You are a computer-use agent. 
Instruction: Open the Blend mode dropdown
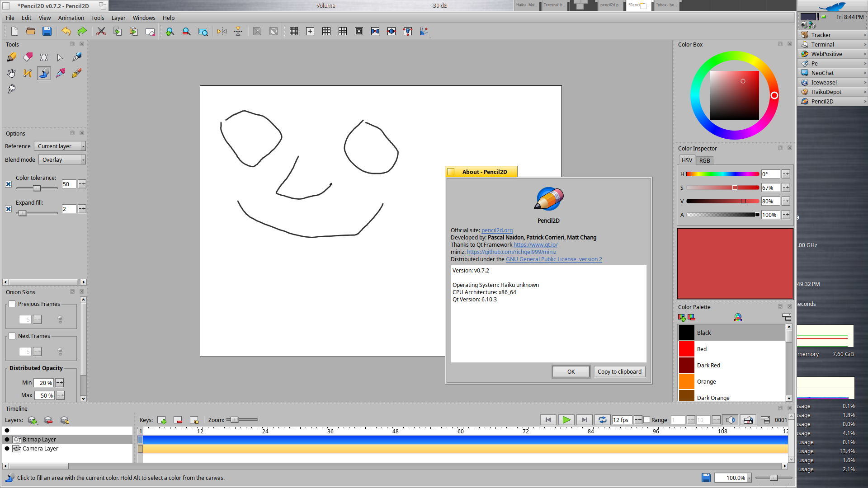coord(62,160)
